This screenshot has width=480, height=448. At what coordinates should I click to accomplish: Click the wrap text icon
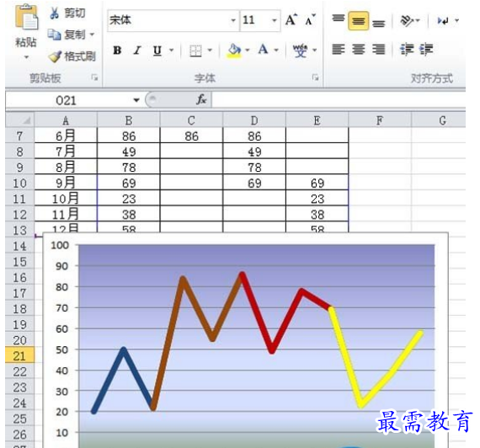click(443, 21)
